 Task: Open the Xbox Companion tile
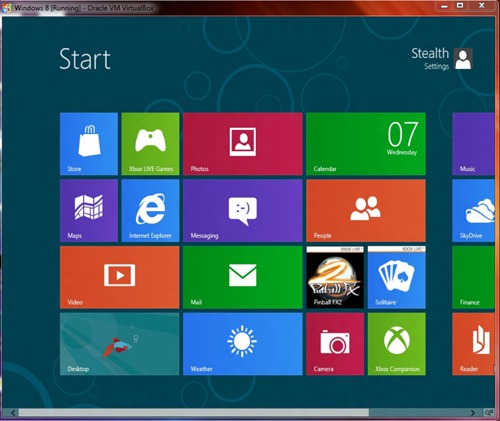[397, 344]
